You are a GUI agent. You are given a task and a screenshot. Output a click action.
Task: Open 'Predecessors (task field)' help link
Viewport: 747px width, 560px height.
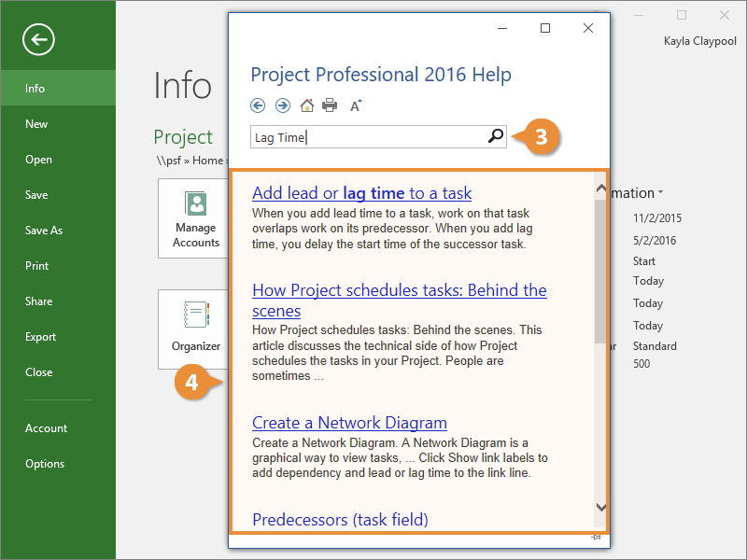[x=340, y=519]
